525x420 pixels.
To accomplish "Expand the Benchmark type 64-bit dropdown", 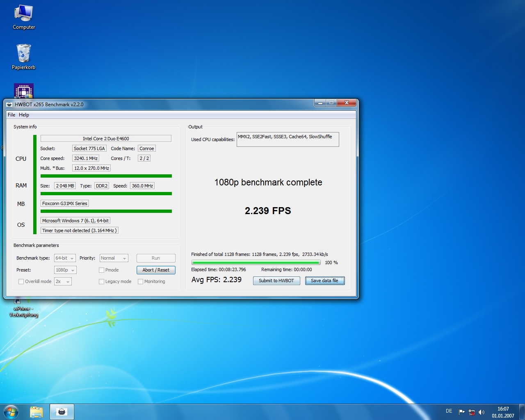I will 65,258.
